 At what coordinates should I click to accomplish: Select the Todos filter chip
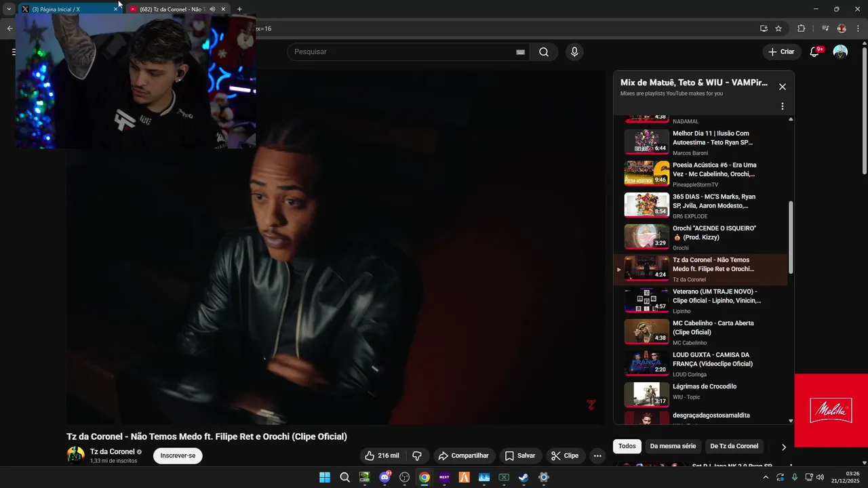click(x=627, y=446)
